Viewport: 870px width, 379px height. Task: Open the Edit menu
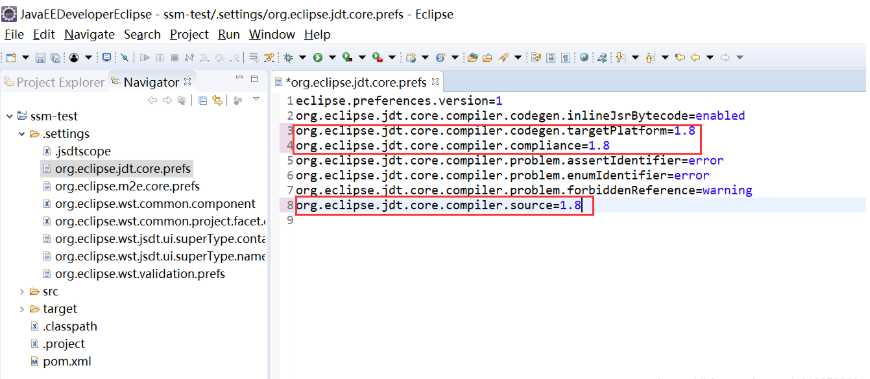44,34
